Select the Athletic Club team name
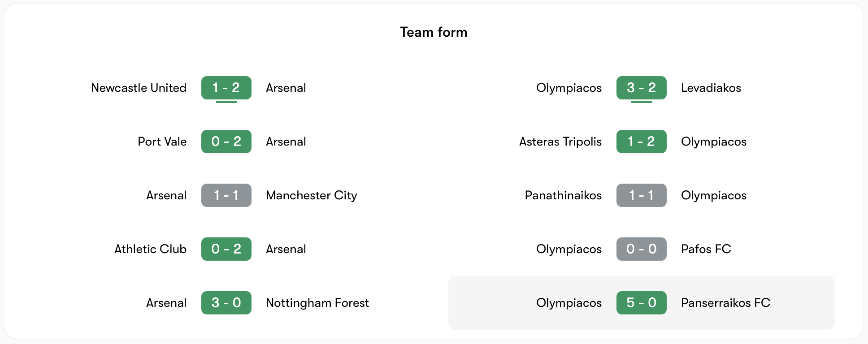868x344 pixels. pos(150,249)
